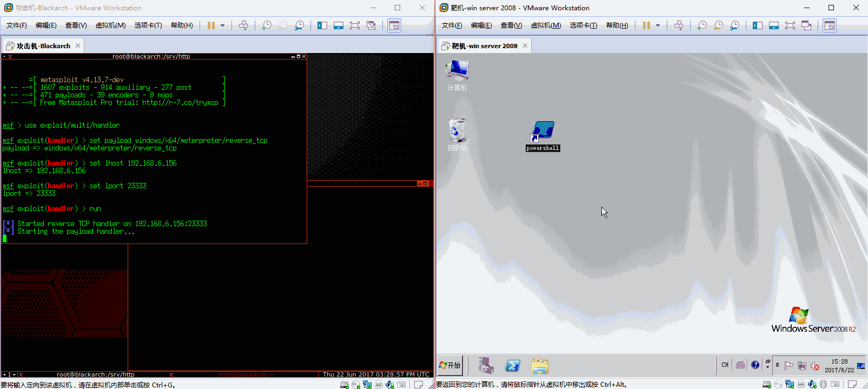Click the Show desktop button in the Windows taskbar

click(x=861, y=366)
